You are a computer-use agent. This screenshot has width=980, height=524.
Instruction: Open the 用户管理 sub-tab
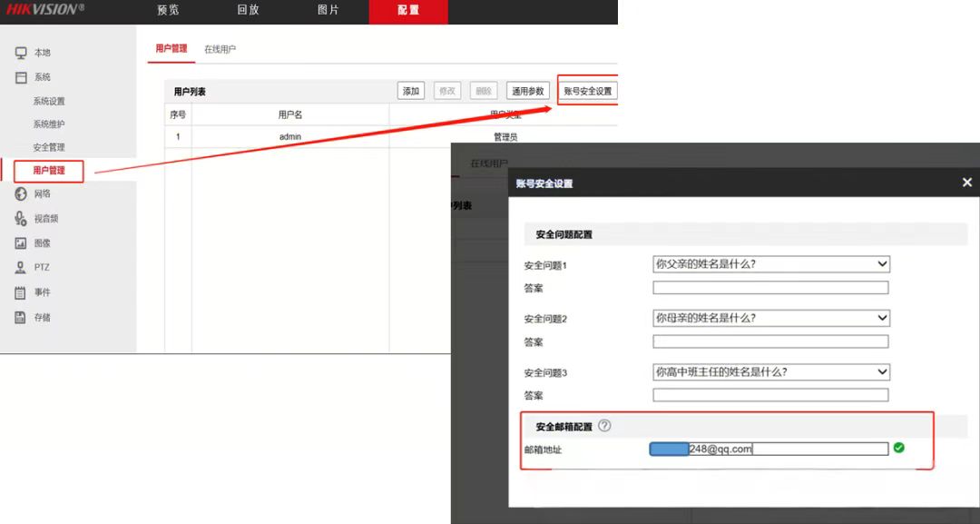(171, 49)
